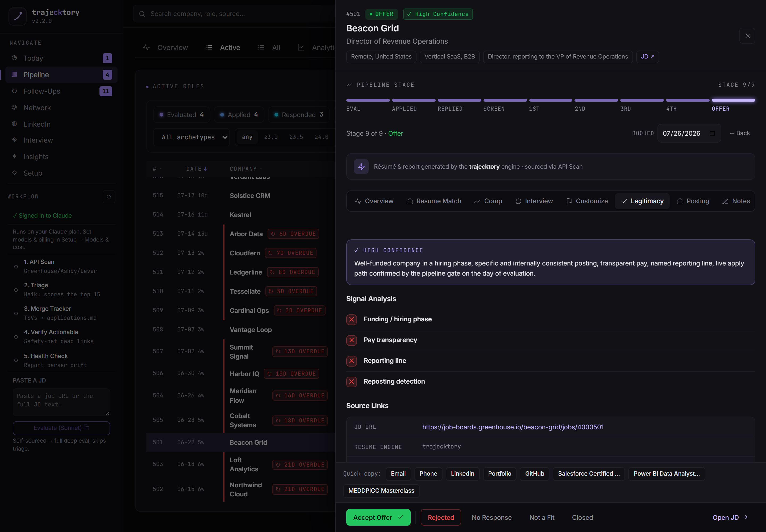
Task: Click the Pay transparency signal icon
Action: tap(352, 340)
